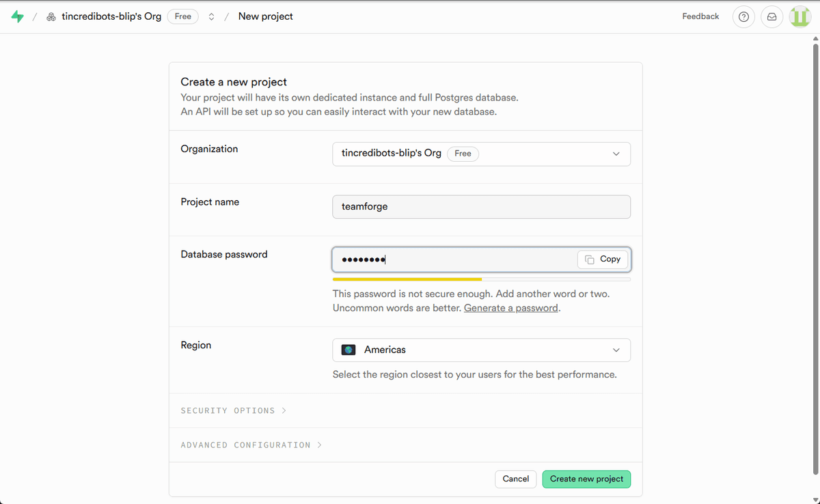Click the yellow password strength bar
This screenshot has height=504, width=820.
[407, 279]
